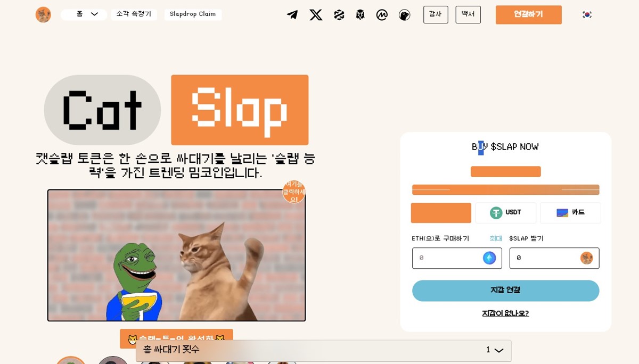Select the orange highlighted payment option
The width and height of the screenshot is (639, 364).
[441, 212]
